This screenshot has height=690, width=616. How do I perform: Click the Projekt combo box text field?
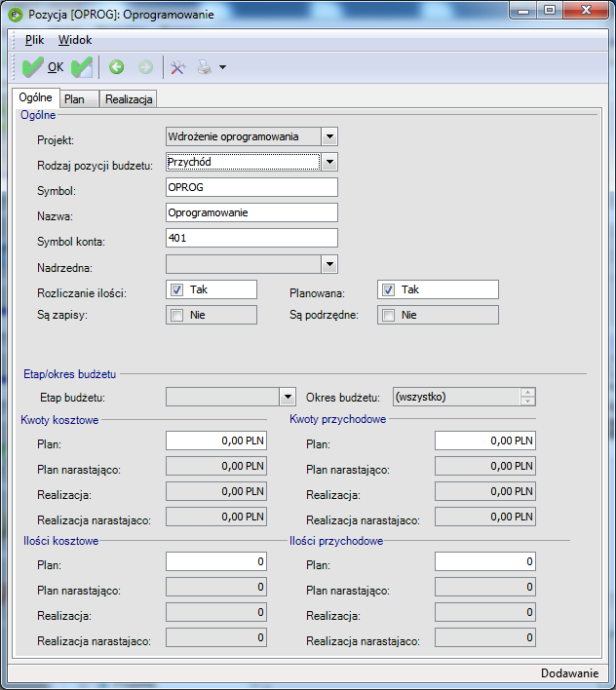244,136
